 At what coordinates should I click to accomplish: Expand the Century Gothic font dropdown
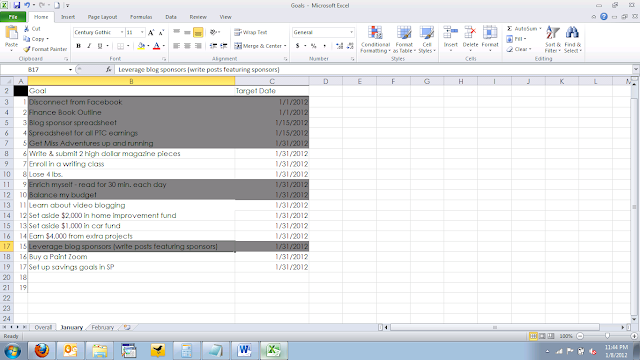pos(122,32)
